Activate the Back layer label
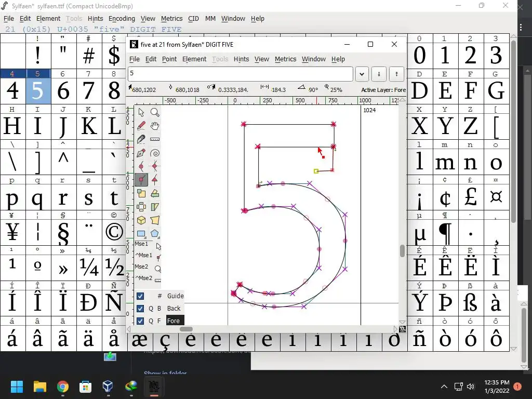The height and width of the screenshot is (399, 532). tap(174, 309)
